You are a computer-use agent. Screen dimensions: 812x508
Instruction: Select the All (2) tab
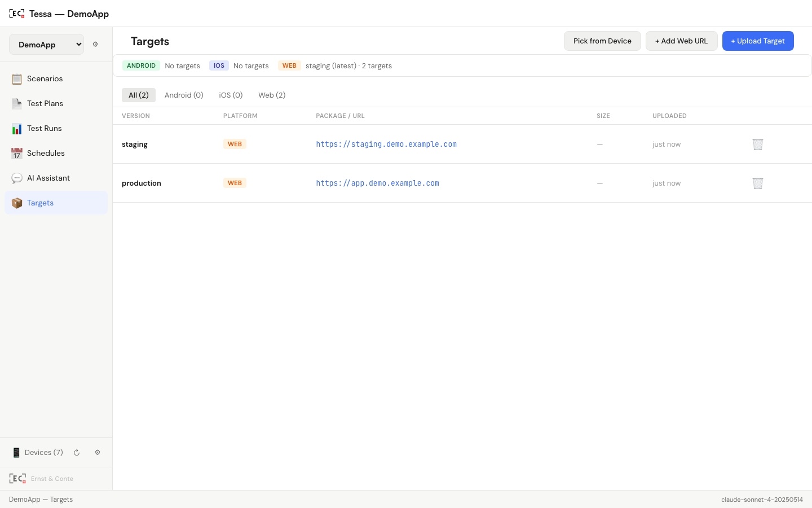point(139,95)
